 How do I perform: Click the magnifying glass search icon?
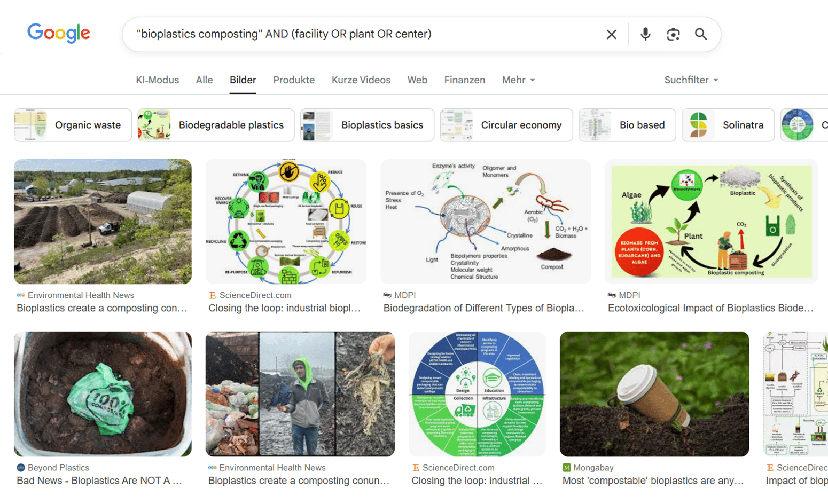701,34
